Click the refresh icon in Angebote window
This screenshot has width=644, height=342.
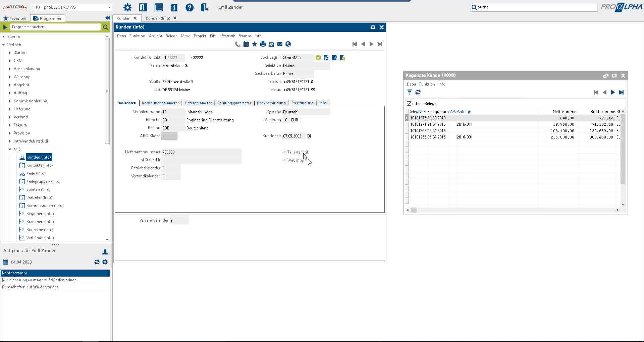coord(418,92)
